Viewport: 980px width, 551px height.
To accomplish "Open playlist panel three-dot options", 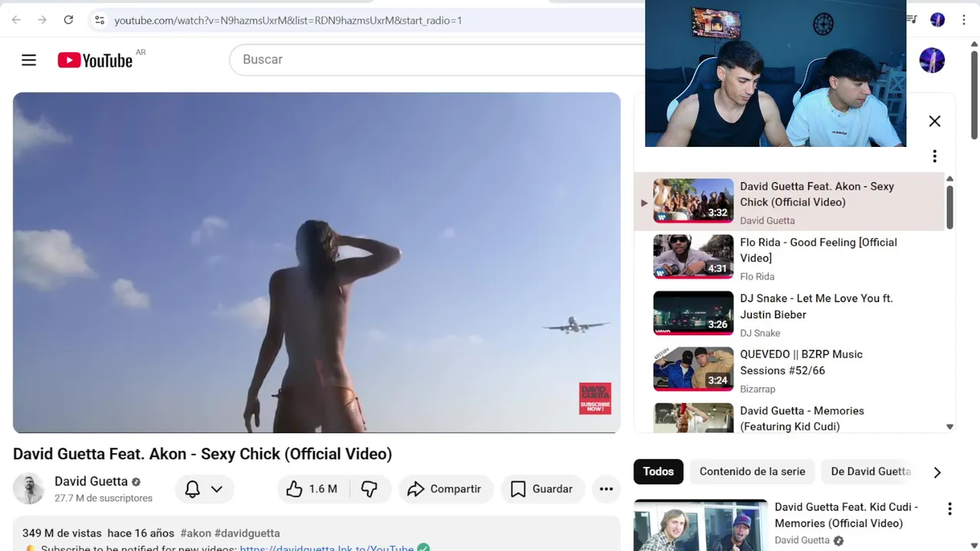I will (x=935, y=156).
